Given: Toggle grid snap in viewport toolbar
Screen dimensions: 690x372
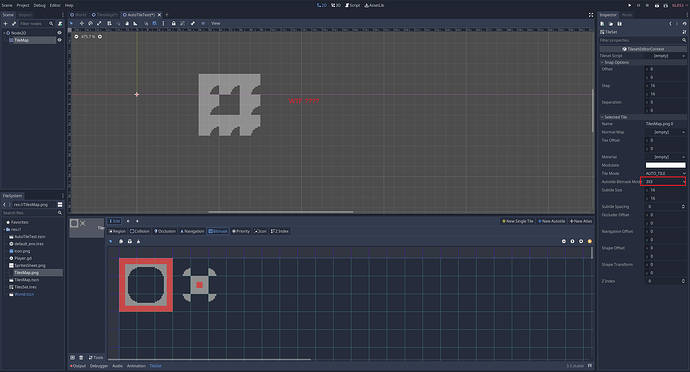Looking at the screenshot, I should click(154, 23).
